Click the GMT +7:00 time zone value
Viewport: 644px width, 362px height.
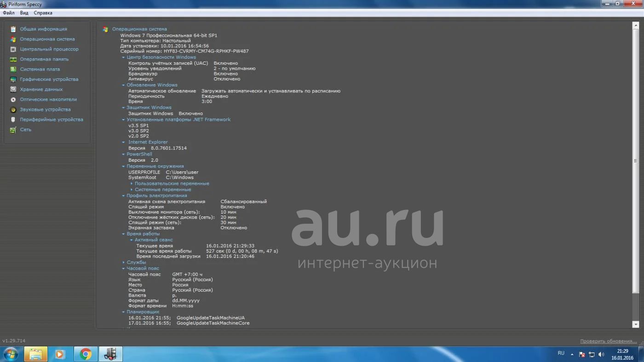click(x=187, y=274)
